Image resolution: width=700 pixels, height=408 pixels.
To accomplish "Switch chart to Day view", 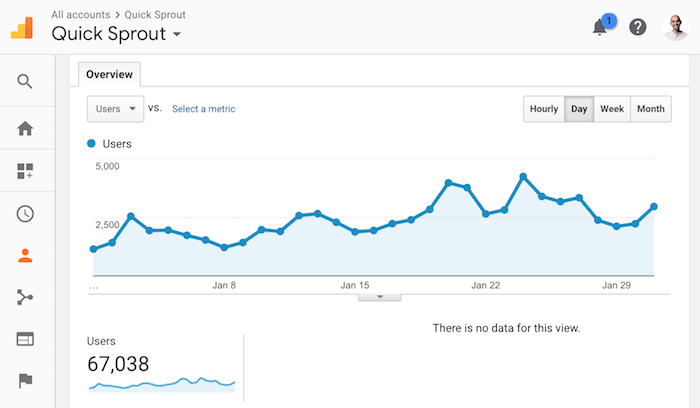I will 579,109.
